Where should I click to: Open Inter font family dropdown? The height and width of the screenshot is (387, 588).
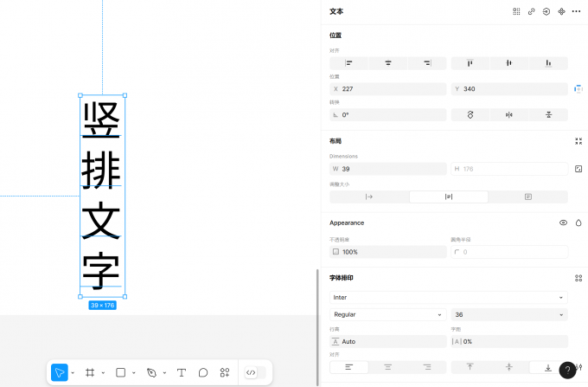tap(449, 297)
